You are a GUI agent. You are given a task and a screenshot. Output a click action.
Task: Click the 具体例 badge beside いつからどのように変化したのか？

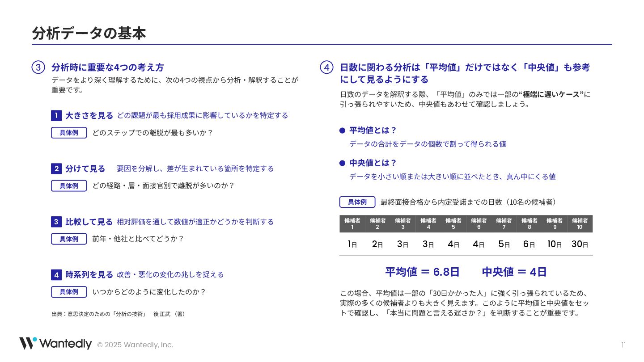pyautogui.click(x=69, y=292)
